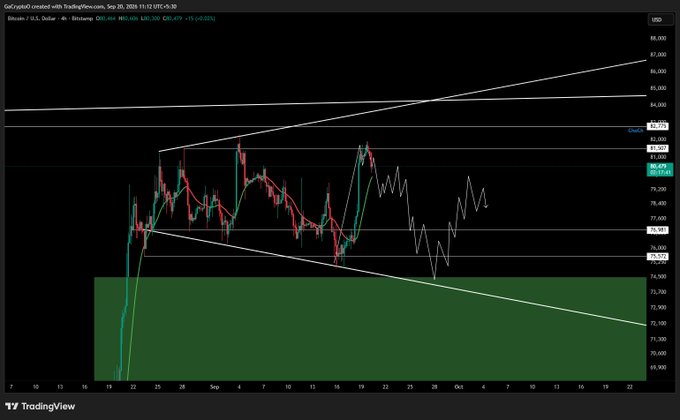Click the Sep label on time axis
680x420 pixels.
pos(215,387)
